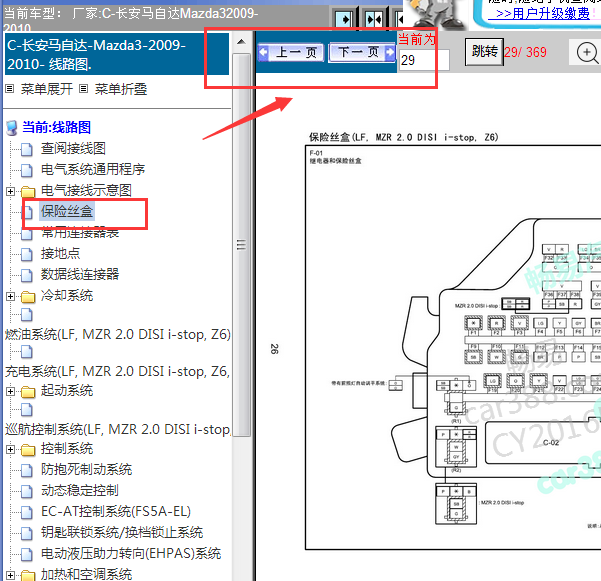Click the folder icon beside 冷却系统
601x581 pixels.
[x=28, y=297]
